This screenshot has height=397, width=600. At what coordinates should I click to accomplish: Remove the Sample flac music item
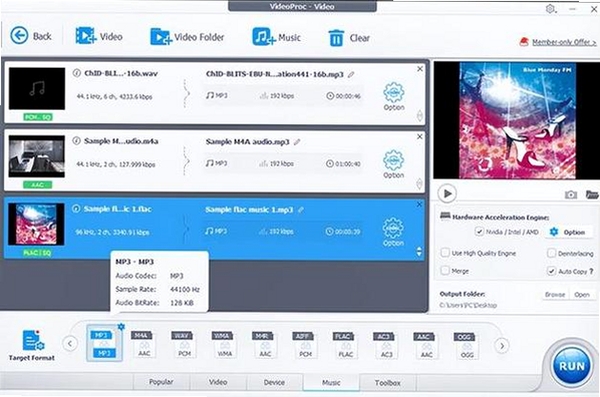[419, 204]
